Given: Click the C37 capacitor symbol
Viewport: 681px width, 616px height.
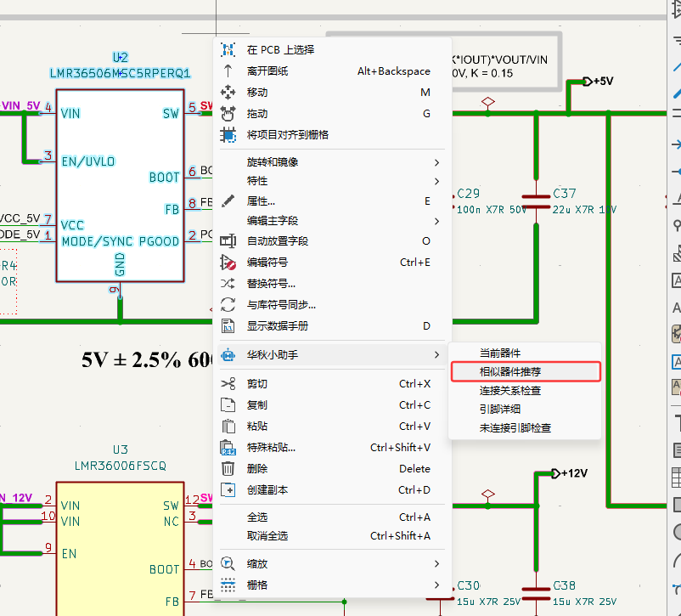Looking at the screenshot, I should 536,201.
